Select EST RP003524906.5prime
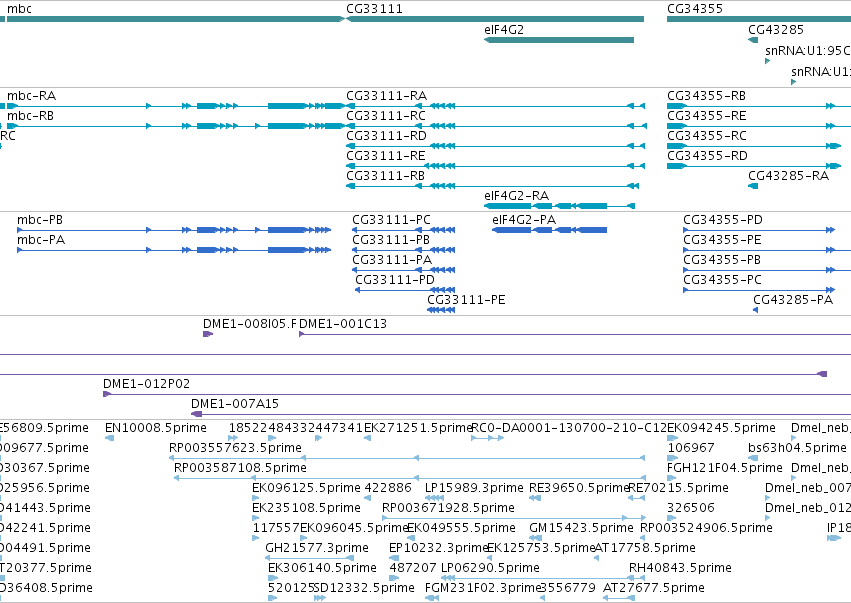Image resolution: width=851 pixels, height=603 pixels. [x=645, y=538]
